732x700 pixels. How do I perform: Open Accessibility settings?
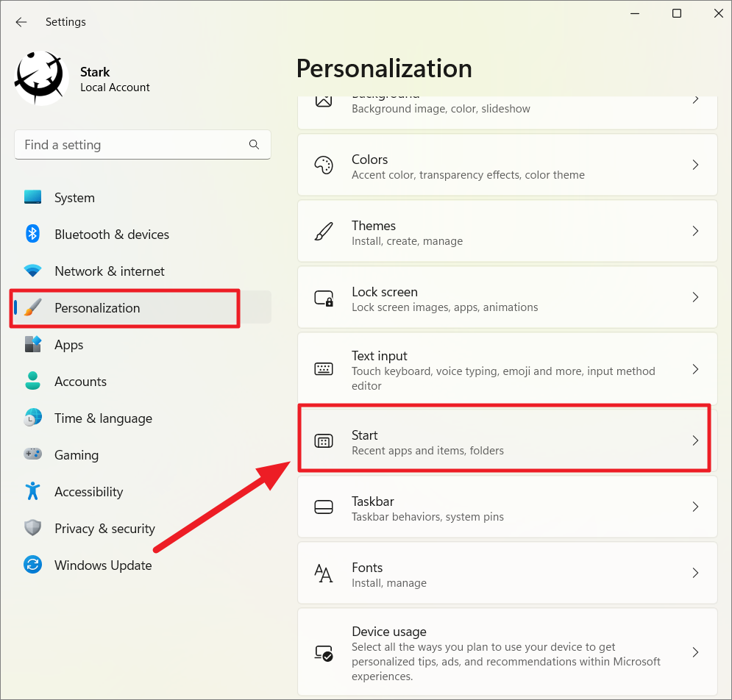89,492
